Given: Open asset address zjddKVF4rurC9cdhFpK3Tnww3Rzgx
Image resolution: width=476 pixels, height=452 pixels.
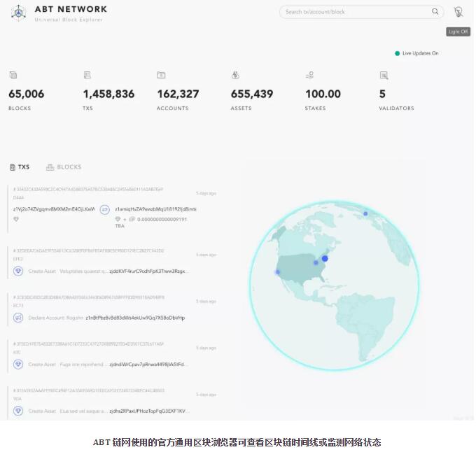Looking at the screenshot, I should tap(148, 271).
